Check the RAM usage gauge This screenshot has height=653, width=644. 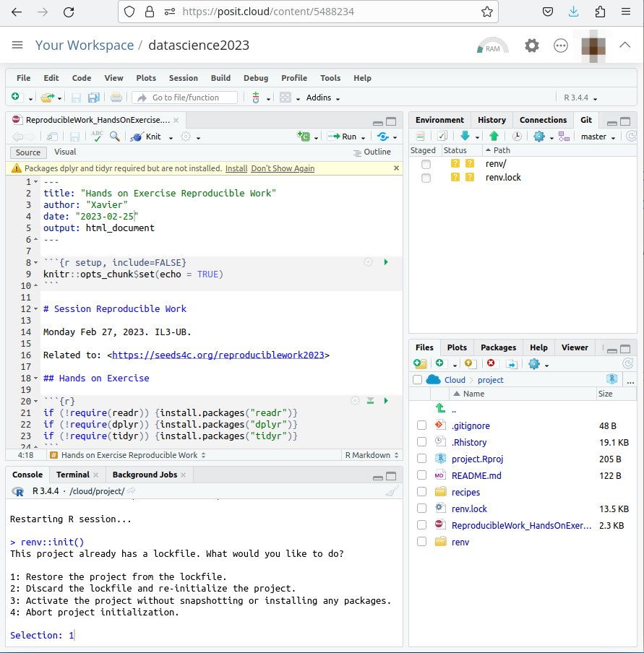click(493, 46)
